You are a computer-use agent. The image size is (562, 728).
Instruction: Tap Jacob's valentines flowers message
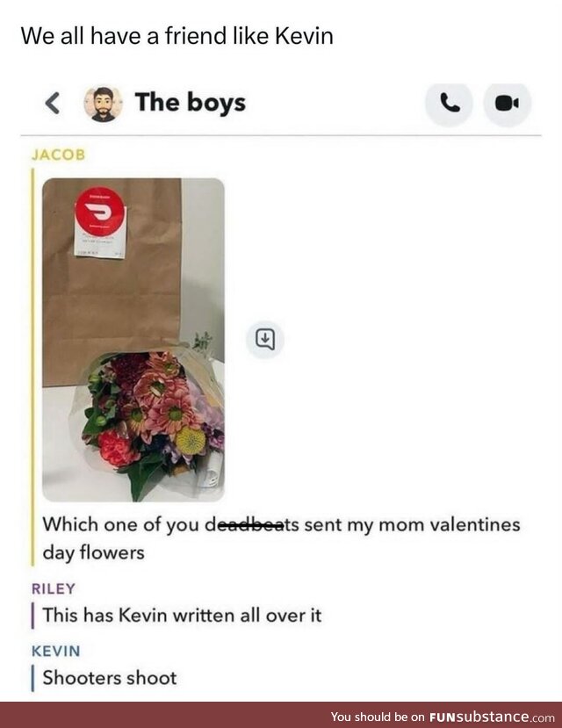click(x=281, y=538)
